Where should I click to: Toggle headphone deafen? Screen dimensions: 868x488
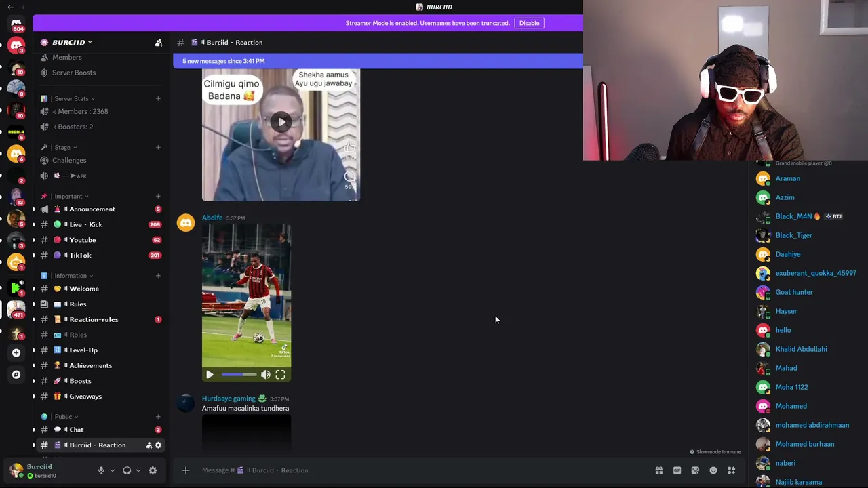(127, 470)
